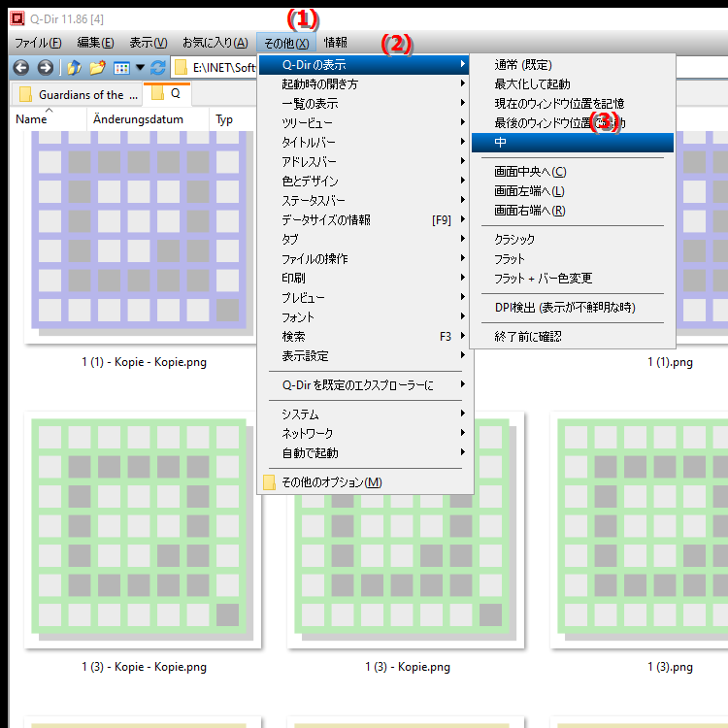Open the 編集(E) menu

pyautogui.click(x=95, y=43)
